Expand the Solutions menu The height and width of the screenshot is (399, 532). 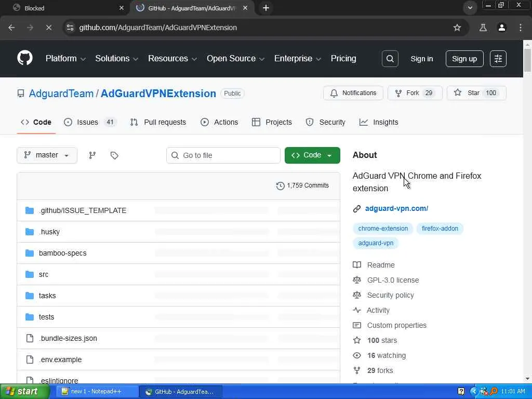(116, 58)
